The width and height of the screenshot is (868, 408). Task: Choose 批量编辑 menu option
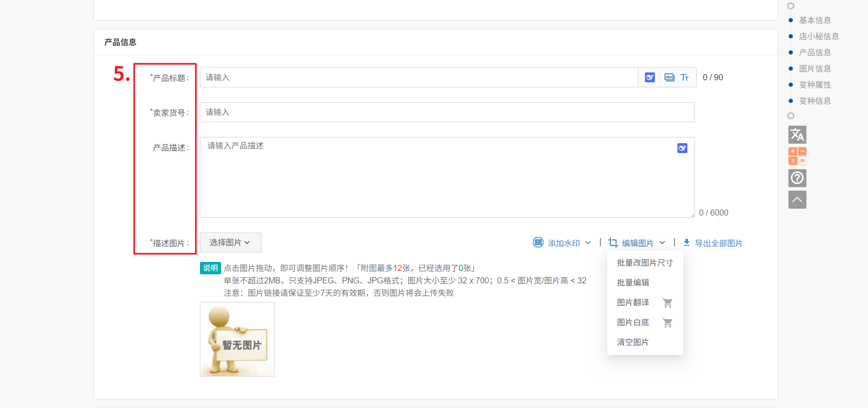point(633,283)
